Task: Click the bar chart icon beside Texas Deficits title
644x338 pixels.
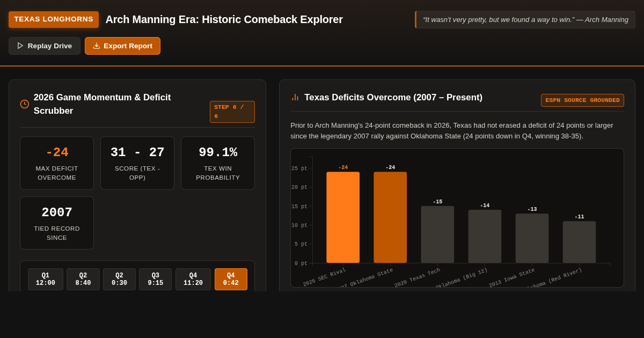Action: point(295,97)
